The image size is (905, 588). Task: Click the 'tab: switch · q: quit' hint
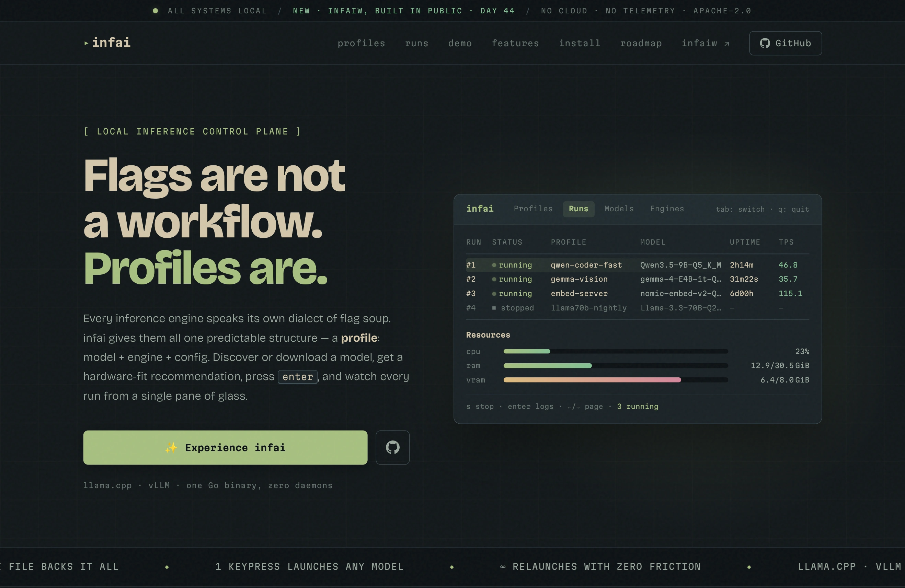click(x=762, y=209)
